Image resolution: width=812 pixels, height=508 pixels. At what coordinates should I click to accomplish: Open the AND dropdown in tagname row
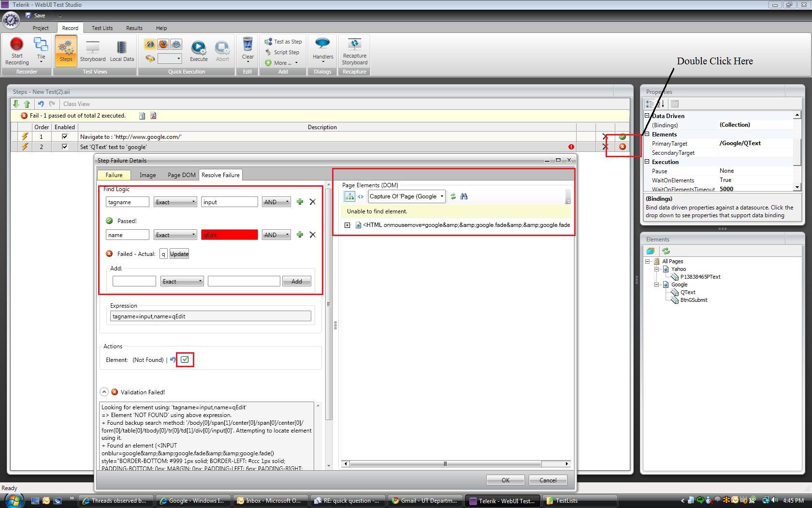(276, 202)
